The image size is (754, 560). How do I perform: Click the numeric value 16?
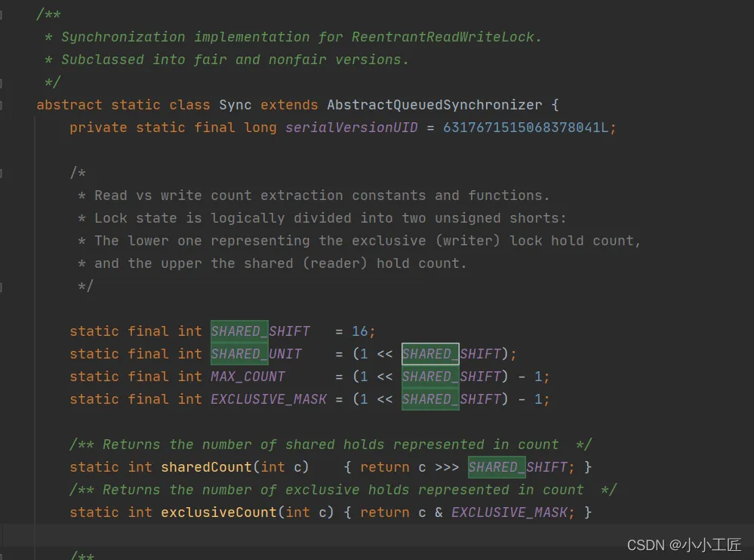tap(360, 331)
